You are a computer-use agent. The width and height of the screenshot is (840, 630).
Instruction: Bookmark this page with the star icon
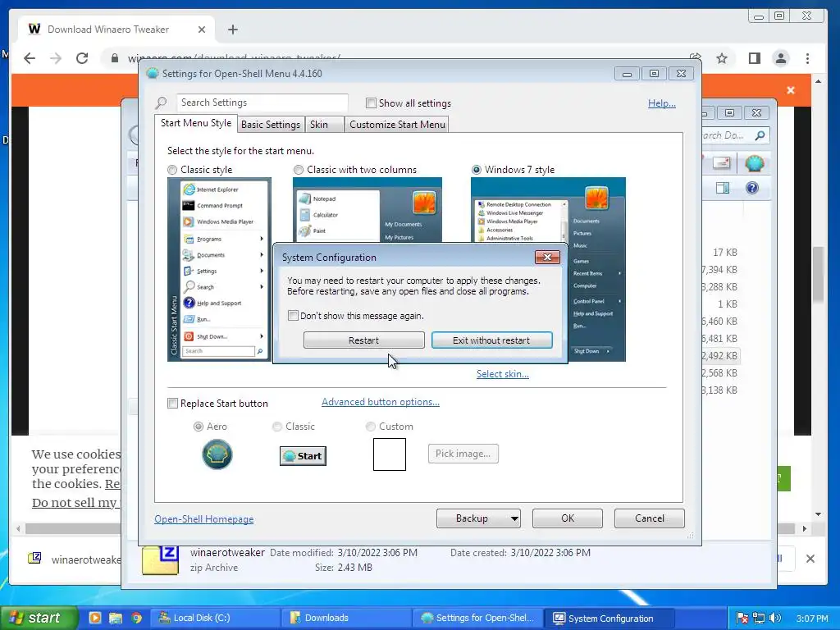(722, 58)
